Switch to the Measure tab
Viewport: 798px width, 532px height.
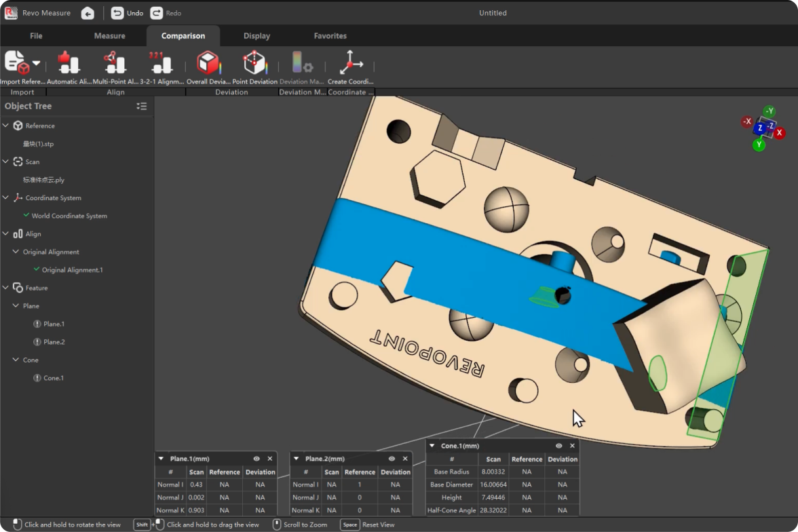point(109,36)
